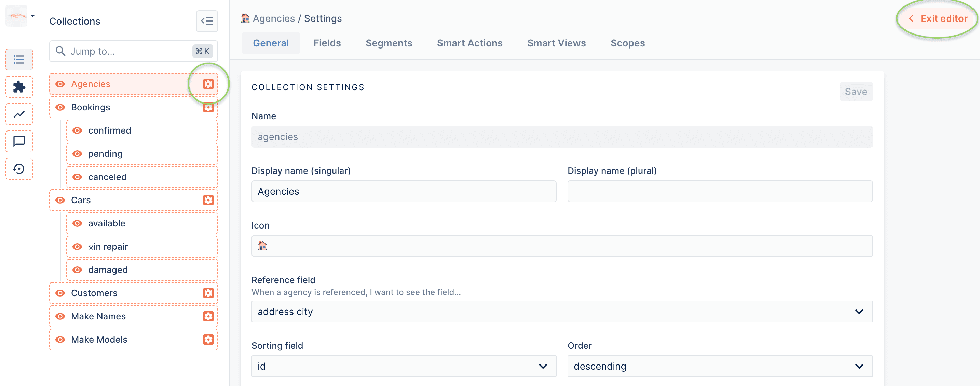Viewport: 980px width, 386px height.
Task: Click the search magnifier icon
Action: coord(60,51)
